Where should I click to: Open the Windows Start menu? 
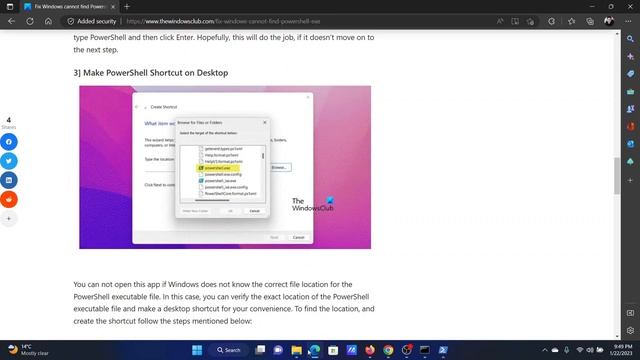pos(197,350)
